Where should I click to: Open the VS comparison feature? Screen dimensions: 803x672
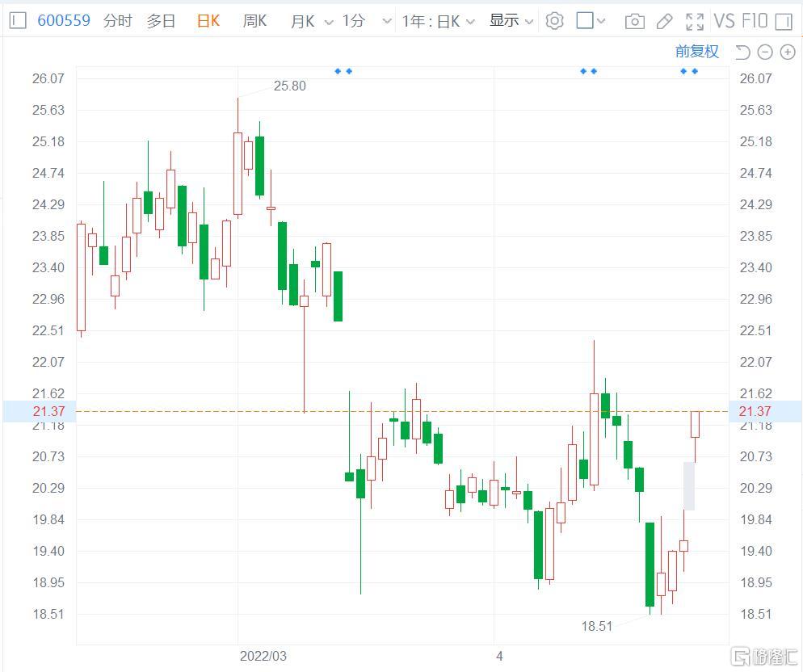[724, 21]
